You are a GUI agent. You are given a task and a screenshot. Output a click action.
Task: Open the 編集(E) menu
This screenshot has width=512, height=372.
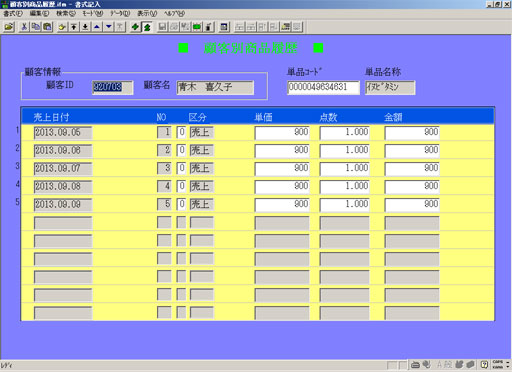click(39, 13)
